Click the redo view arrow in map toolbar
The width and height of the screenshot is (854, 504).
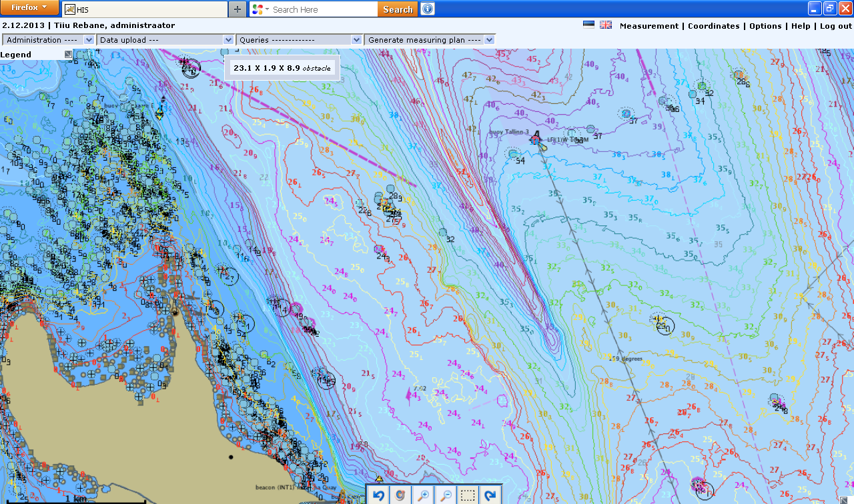(490, 495)
